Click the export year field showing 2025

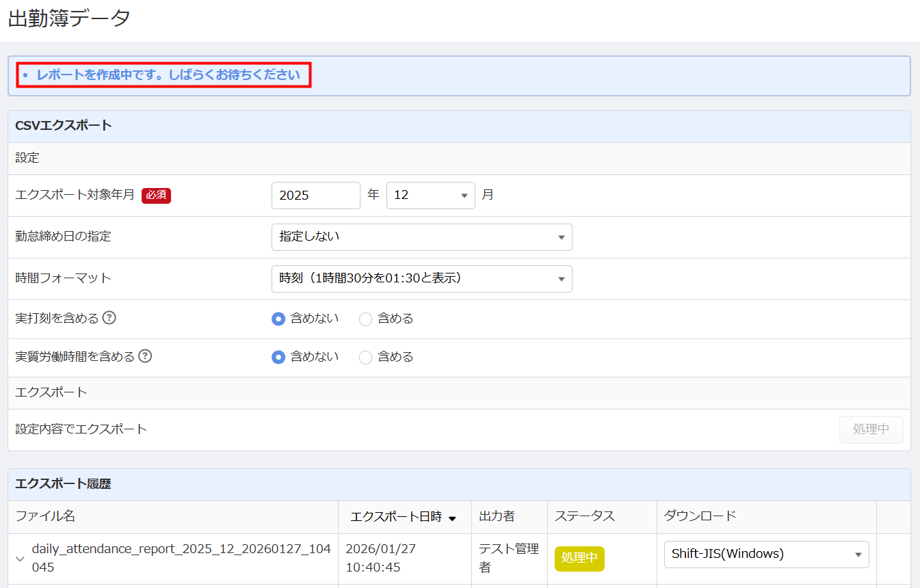click(315, 196)
